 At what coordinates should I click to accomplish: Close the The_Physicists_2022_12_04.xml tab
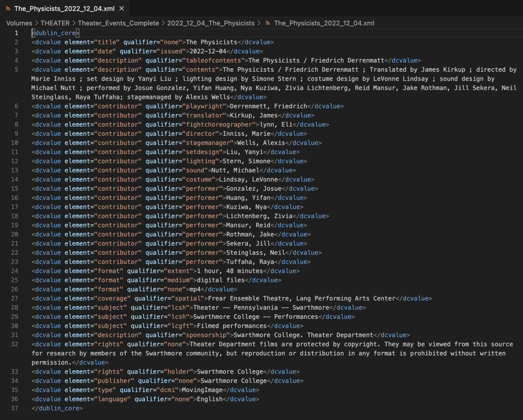pyautogui.click(x=122, y=8)
